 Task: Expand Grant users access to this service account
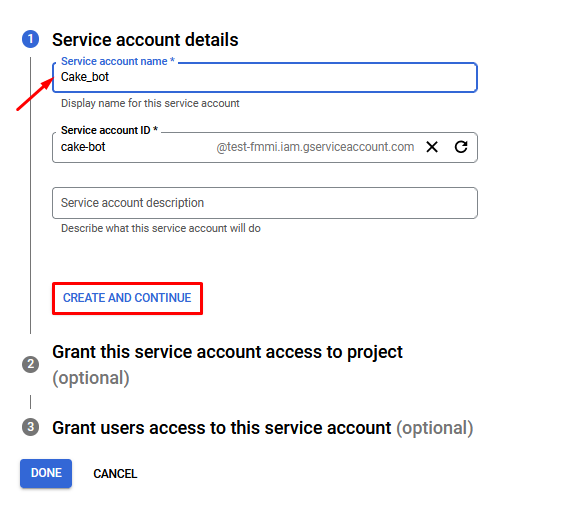point(222,428)
